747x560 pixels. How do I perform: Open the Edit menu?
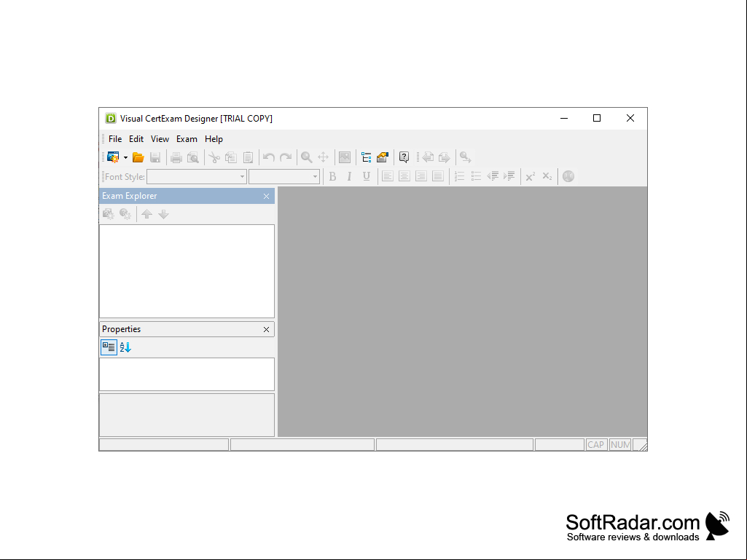136,139
